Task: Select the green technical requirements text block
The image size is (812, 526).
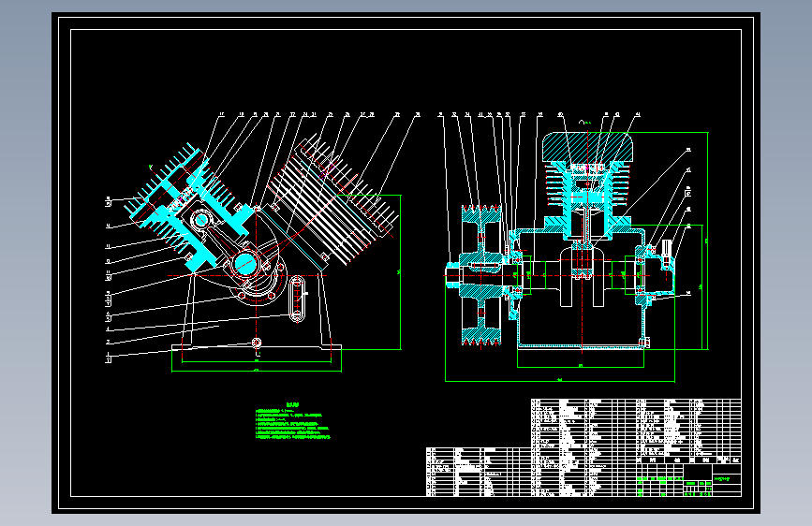Action: click(x=292, y=421)
